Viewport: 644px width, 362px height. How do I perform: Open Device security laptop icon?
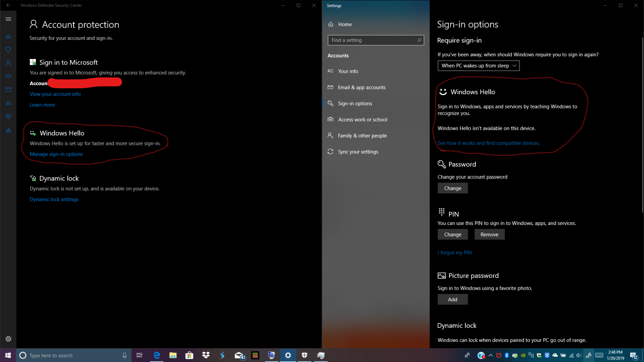(8, 103)
